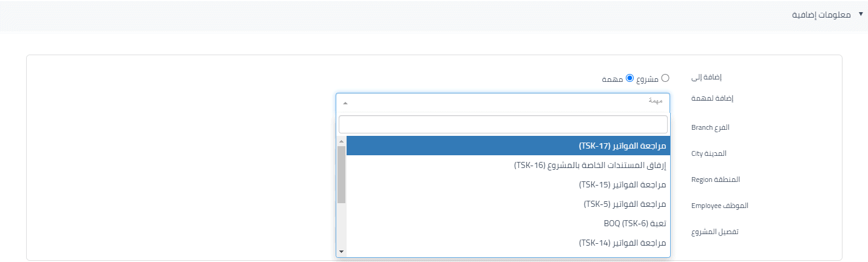Click the dropdown list scrollbar thumb
The height and width of the screenshot is (262, 868).
click(341, 175)
